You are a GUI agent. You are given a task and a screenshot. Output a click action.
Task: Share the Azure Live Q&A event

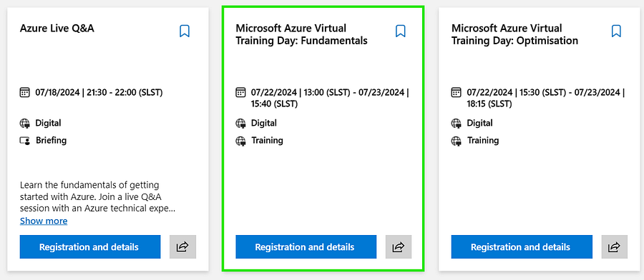point(182,247)
